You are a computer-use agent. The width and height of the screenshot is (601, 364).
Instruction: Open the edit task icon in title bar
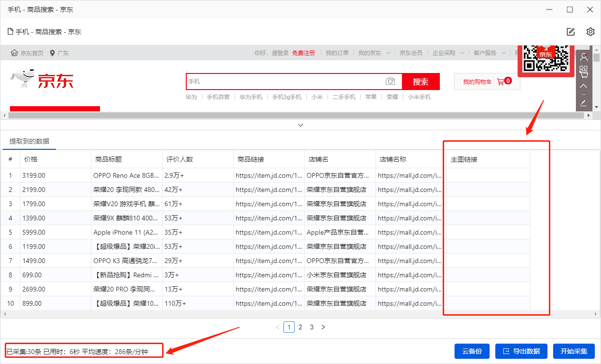click(x=571, y=32)
